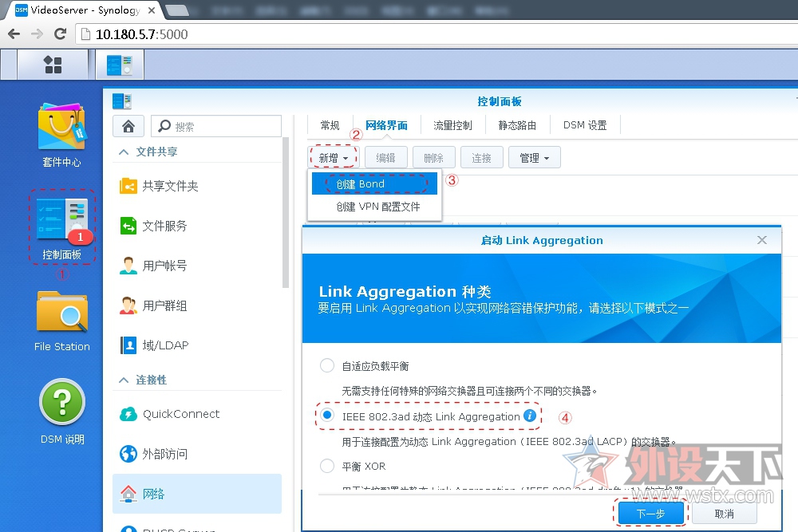The width and height of the screenshot is (798, 532).
Task: Click the 删除 toolbar button
Action: (x=434, y=158)
